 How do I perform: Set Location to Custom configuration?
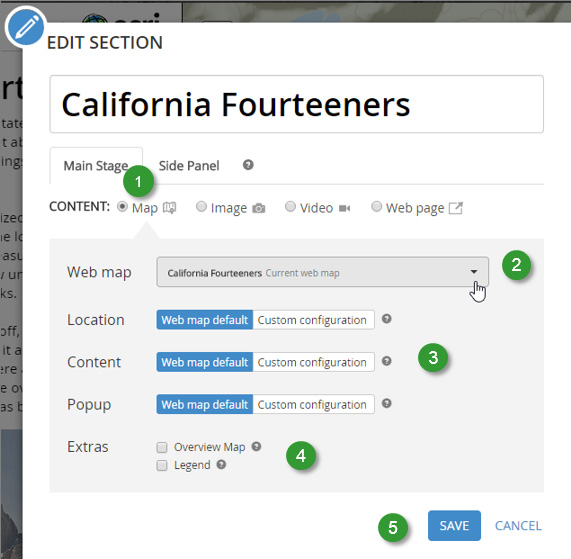click(313, 320)
